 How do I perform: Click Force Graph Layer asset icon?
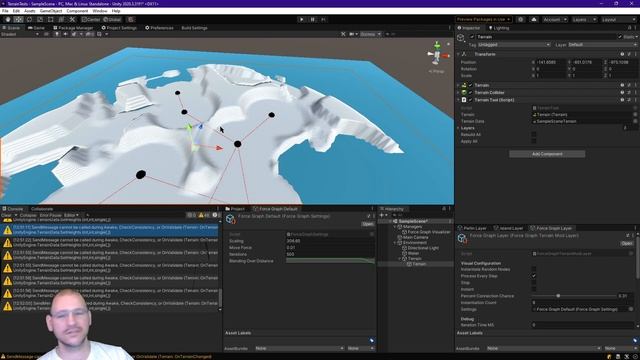pos(462,238)
